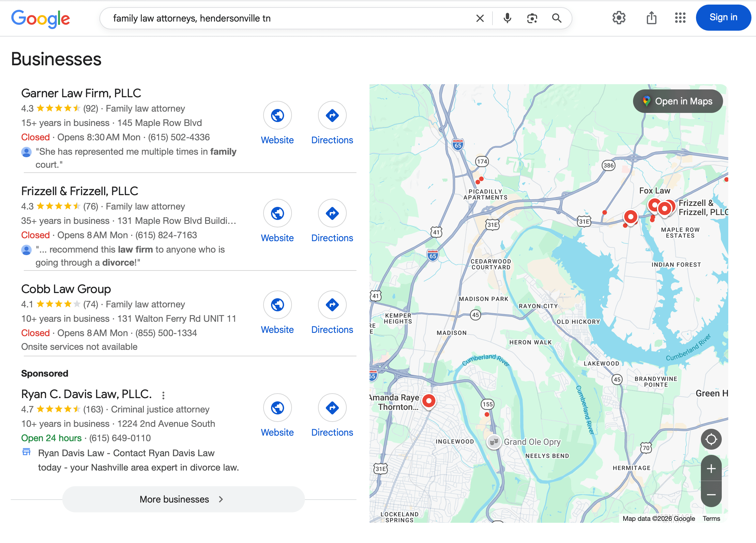Zoom in on the map

[711, 469]
